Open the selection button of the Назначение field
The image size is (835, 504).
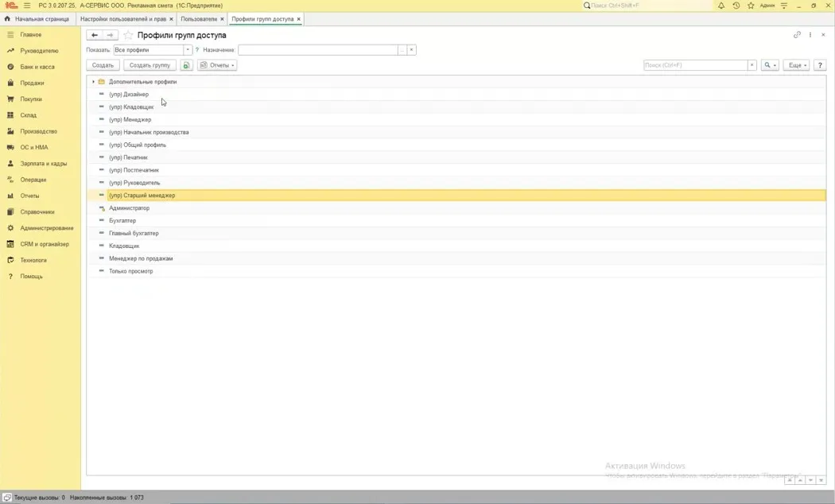(x=402, y=50)
